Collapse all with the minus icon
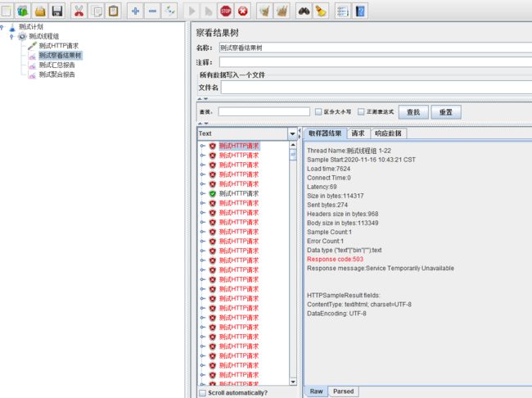This screenshot has width=532, height=398. click(x=152, y=11)
